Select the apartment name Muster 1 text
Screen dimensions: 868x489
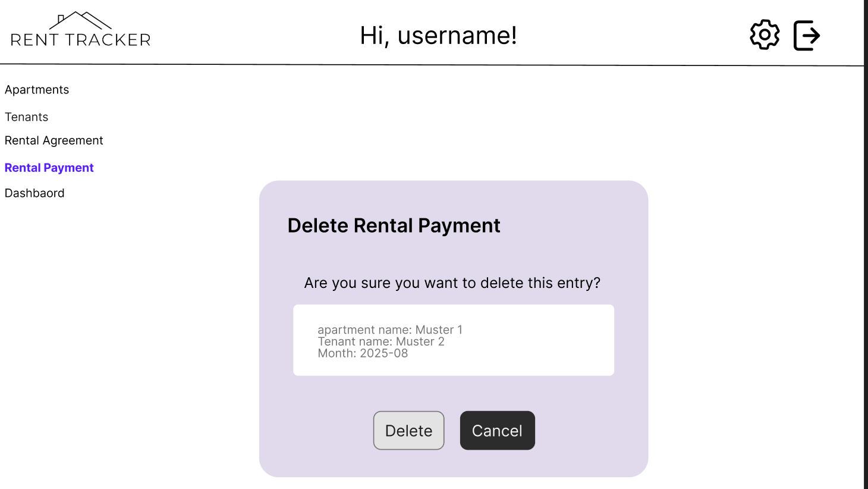point(391,330)
